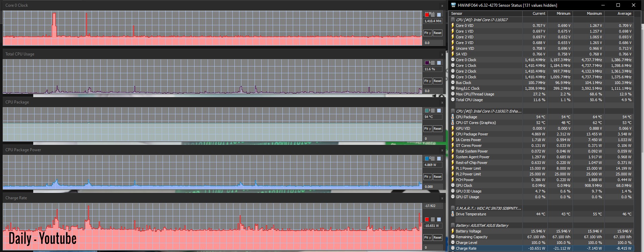Click the icon next to Max CPU/Thread Usage
Screen dimensions: 644x252
(x=453, y=94)
